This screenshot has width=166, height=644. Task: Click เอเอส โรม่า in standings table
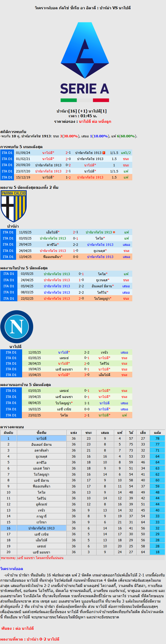tap(42, 468)
